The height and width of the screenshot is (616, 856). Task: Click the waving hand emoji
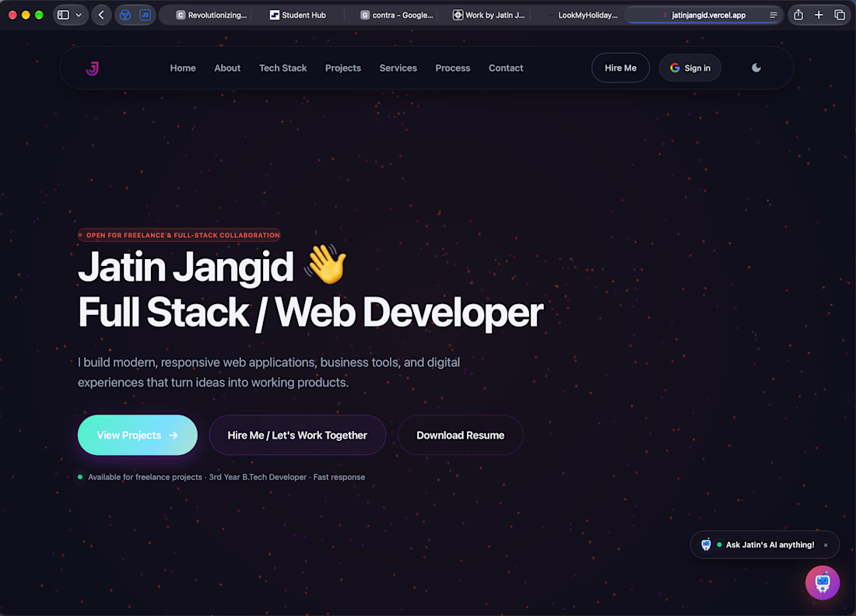[326, 264]
